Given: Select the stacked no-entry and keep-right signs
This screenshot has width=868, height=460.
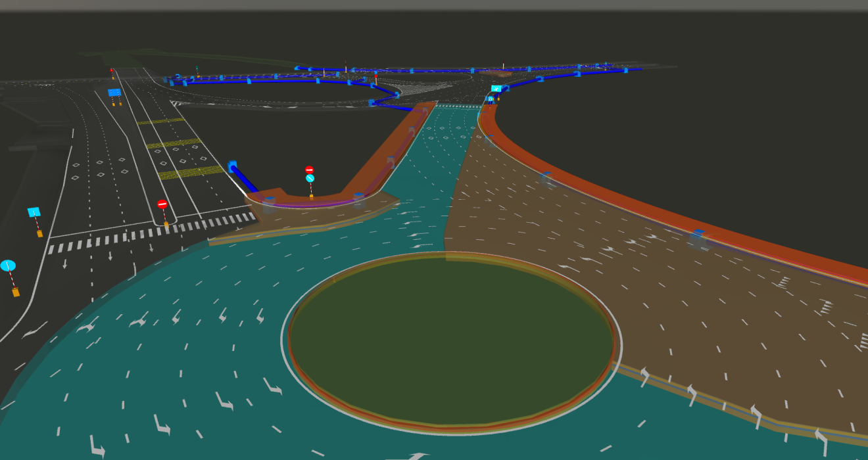Looking at the screenshot, I should click(310, 174).
